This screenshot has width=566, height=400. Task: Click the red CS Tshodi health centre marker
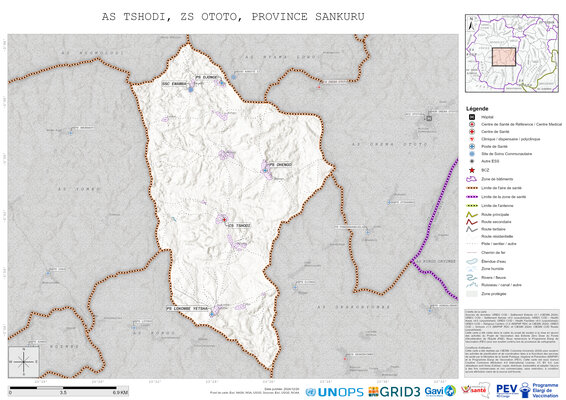pos(224,219)
